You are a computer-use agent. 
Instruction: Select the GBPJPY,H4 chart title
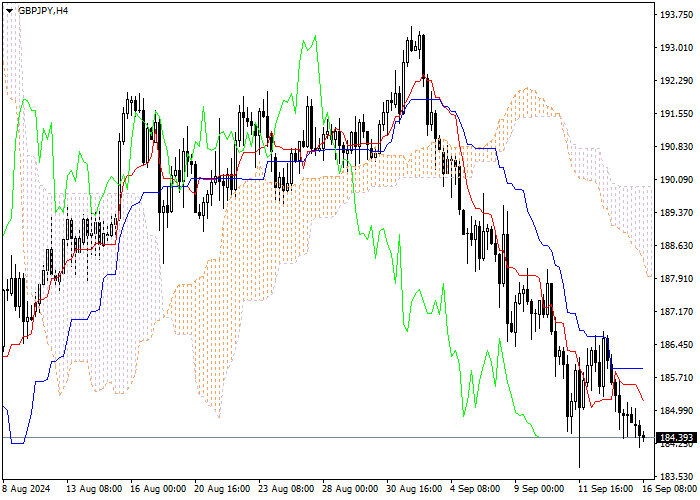43,11
